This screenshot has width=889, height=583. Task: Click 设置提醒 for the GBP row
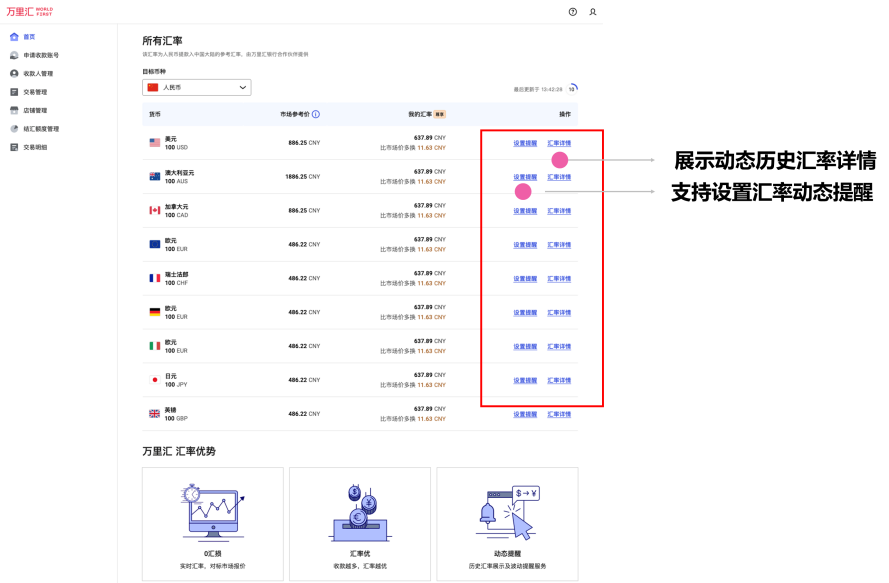(x=525, y=415)
